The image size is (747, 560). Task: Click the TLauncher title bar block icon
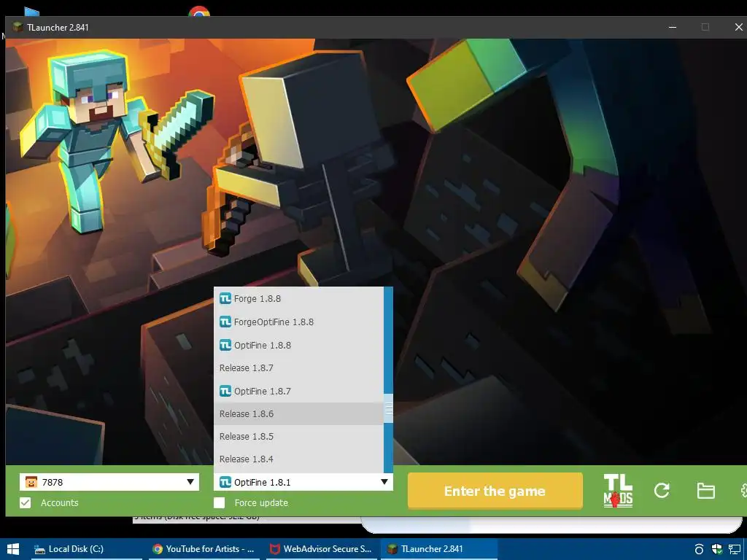pyautogui.click(x=18, y=27)
